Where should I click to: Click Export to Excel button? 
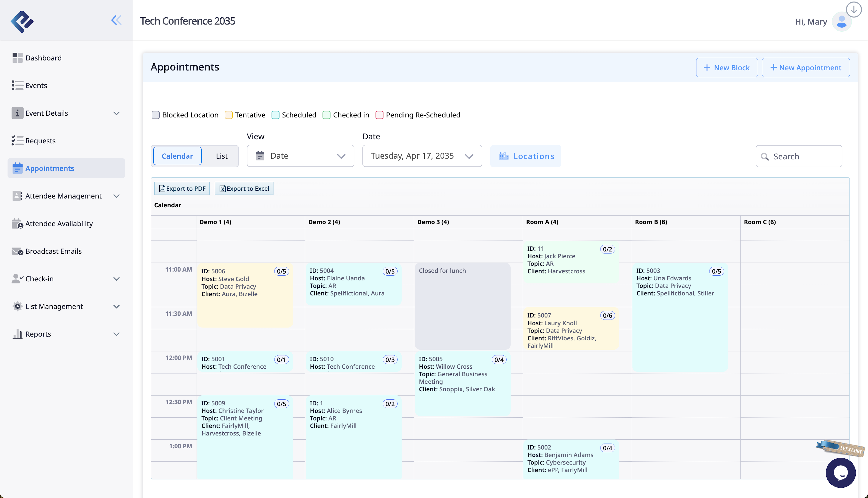point(244,188)
